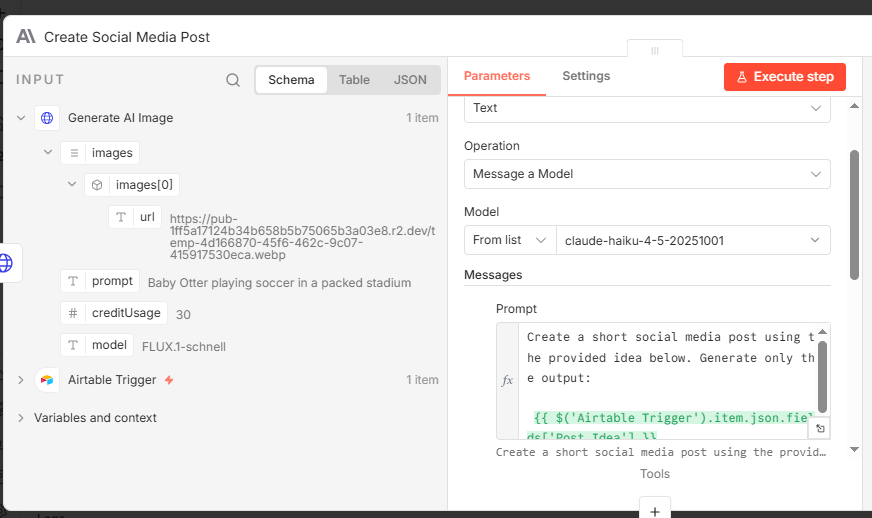Click the FLUX.1-schnell model value
872x518 pixels.
point(184,347)
